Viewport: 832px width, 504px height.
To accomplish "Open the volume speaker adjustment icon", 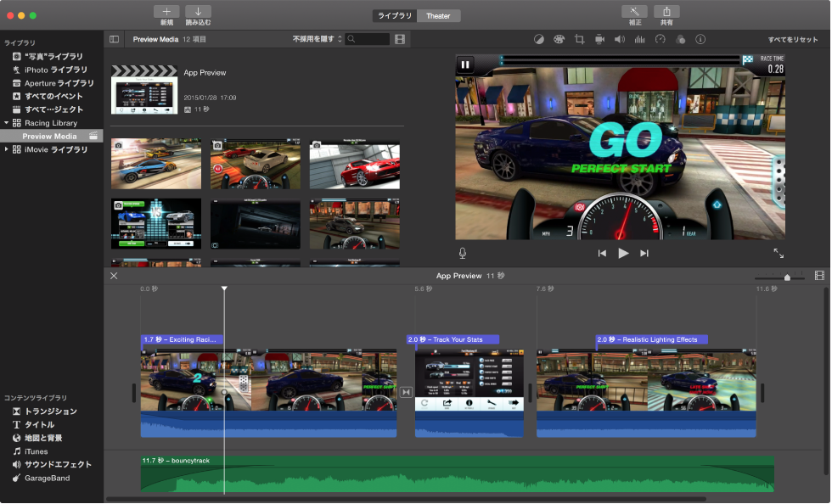I will coord(619,39).
